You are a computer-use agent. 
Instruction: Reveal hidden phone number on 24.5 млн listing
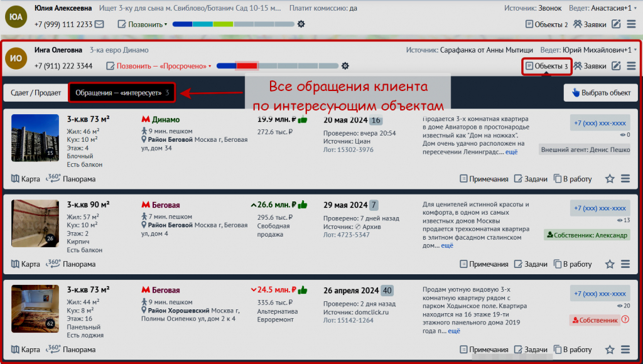tap(600, 294)
